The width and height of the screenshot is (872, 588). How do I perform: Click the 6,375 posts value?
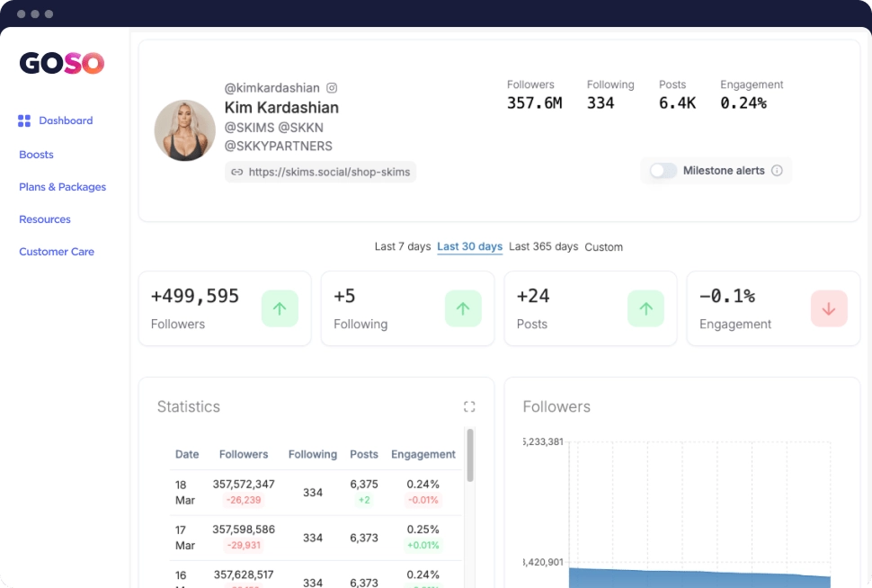(x=364, y=484)
